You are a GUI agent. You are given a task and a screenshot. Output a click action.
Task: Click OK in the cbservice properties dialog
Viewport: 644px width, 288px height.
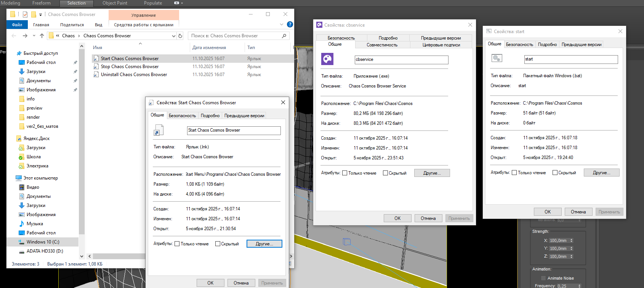coord(397,218)
